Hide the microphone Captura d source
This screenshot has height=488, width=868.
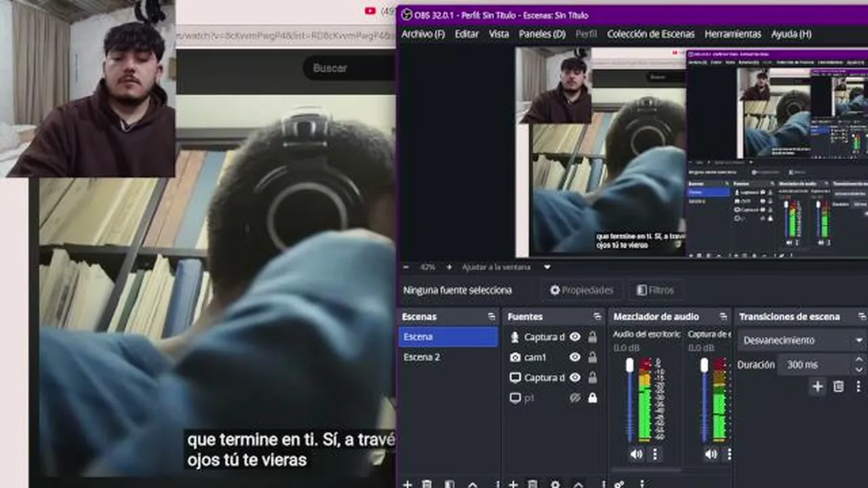point(575,337)
